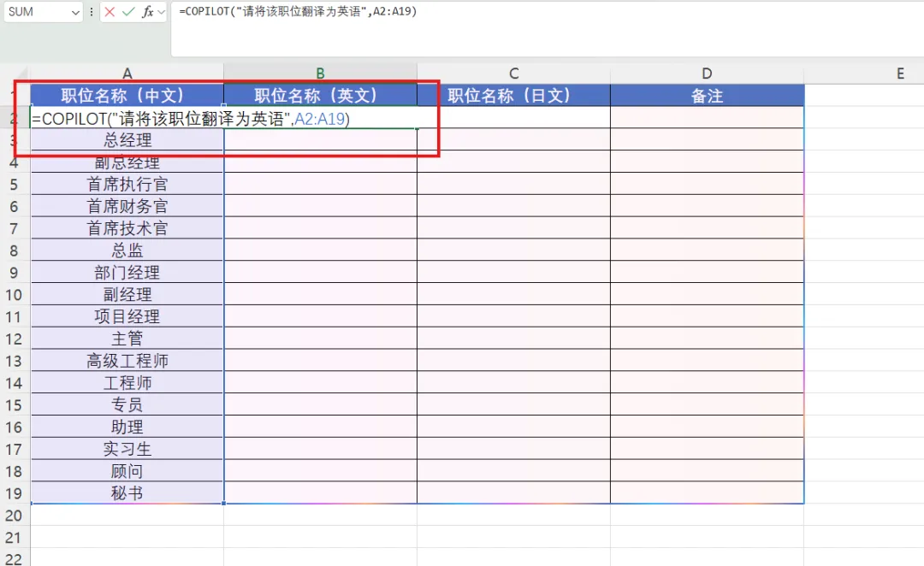This screenshot has width=924, height=566.
Task: Open the Name Box dropdown showing SUM
Action: [x=74, y=12]
